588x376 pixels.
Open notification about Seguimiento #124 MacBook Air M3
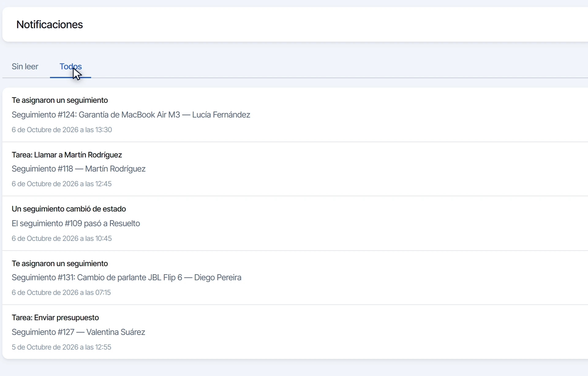295,115
